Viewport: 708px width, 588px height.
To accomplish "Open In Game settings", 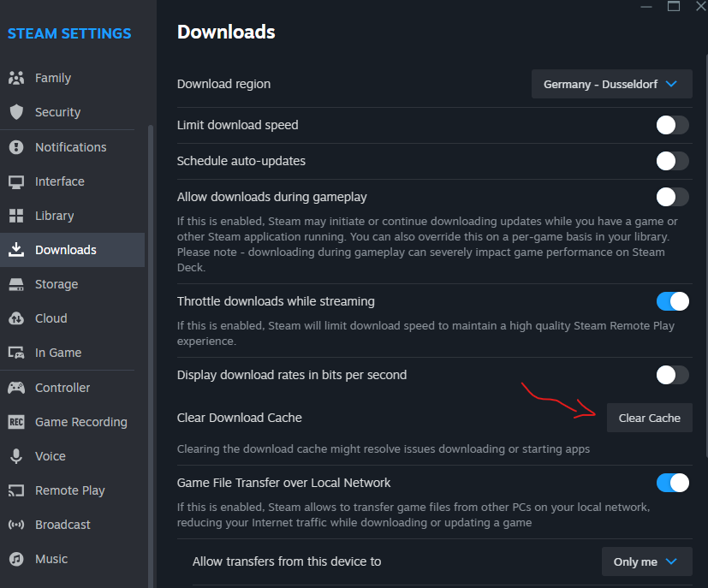I will [x=72, y=353].
